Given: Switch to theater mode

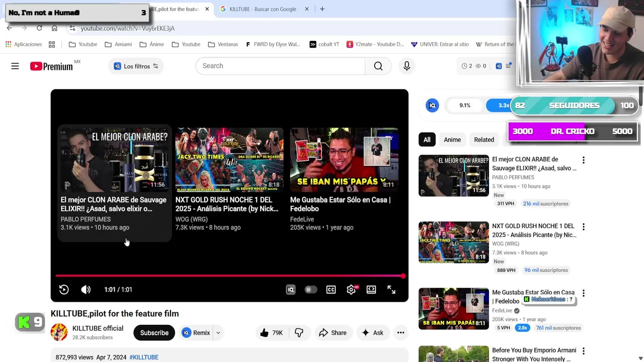Looking at the screenshot, I should [x=371, y=290].
